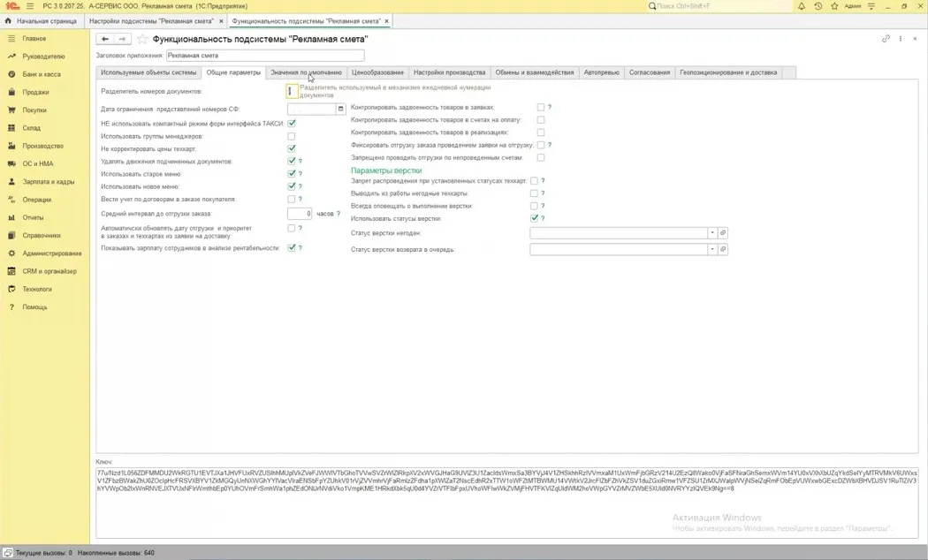This screenshot has height=560, width=928.
Task: Toggle 'Использовать старое меню' checkbox
Action: pyautogui.click(x=291, y=174)
